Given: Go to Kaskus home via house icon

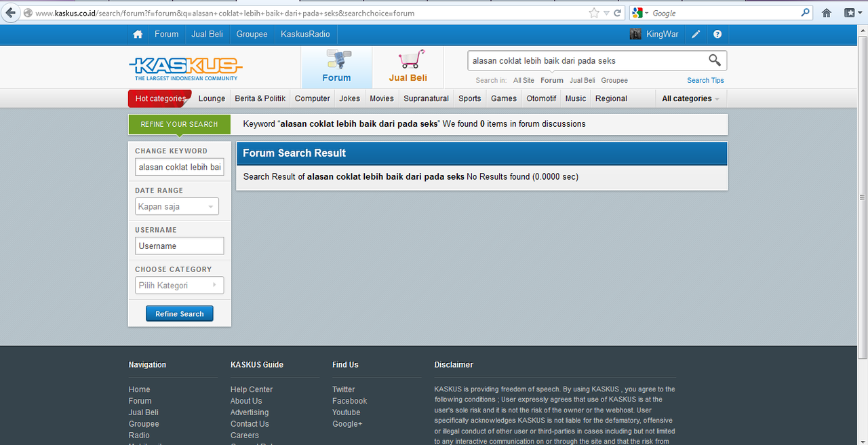Looking at the screenshot, I should click(x=138, y=34).
